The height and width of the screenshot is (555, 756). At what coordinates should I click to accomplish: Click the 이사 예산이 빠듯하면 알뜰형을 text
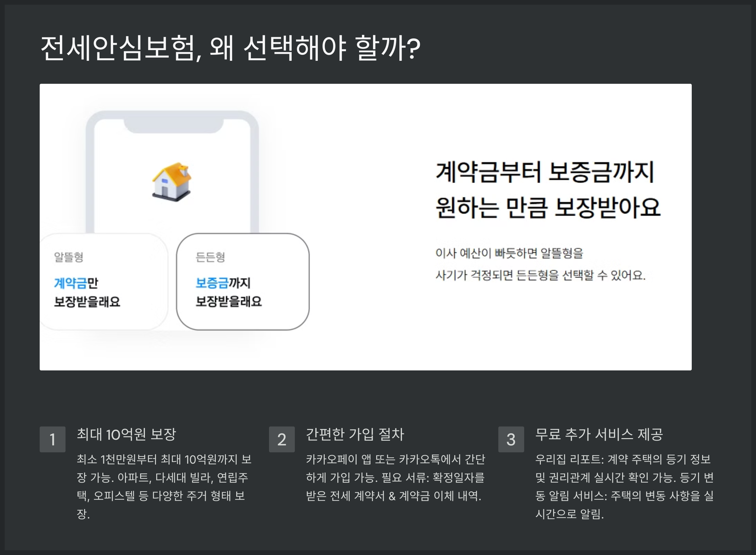pos(509,253)
